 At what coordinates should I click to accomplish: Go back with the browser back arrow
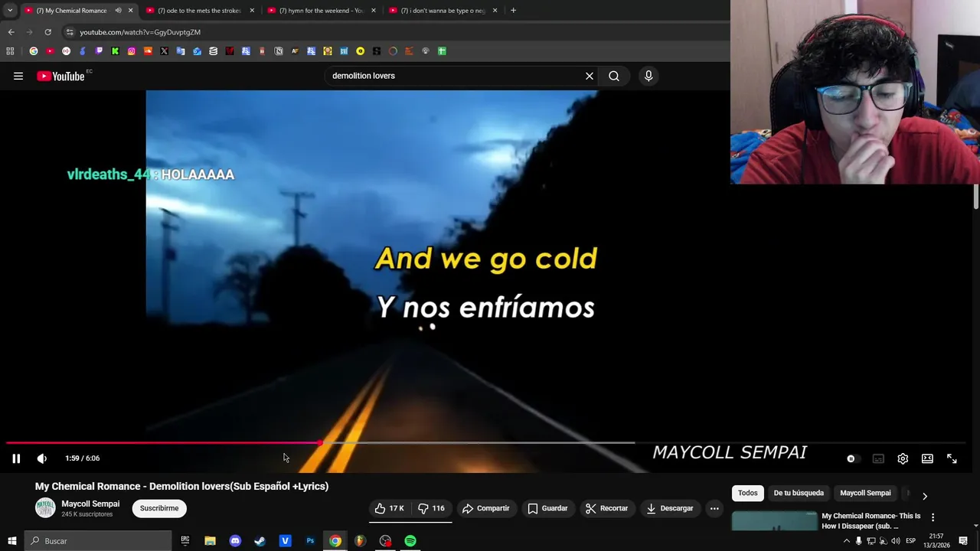pos(11,32)
